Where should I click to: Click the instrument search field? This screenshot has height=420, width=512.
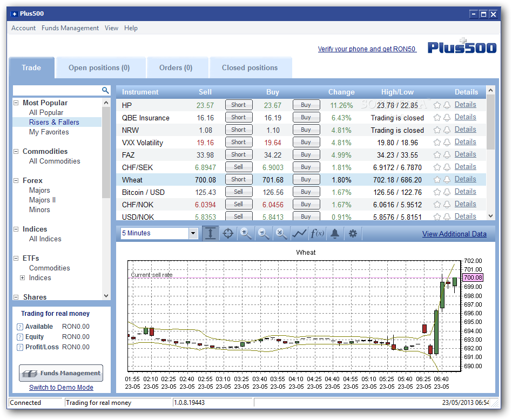tap(57, 90)
